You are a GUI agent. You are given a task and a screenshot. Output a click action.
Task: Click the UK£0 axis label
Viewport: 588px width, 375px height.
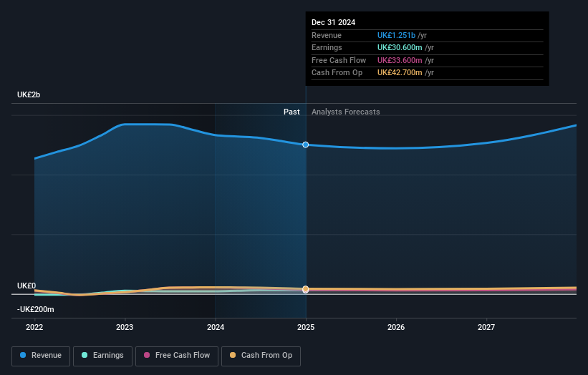click(26, 286)
